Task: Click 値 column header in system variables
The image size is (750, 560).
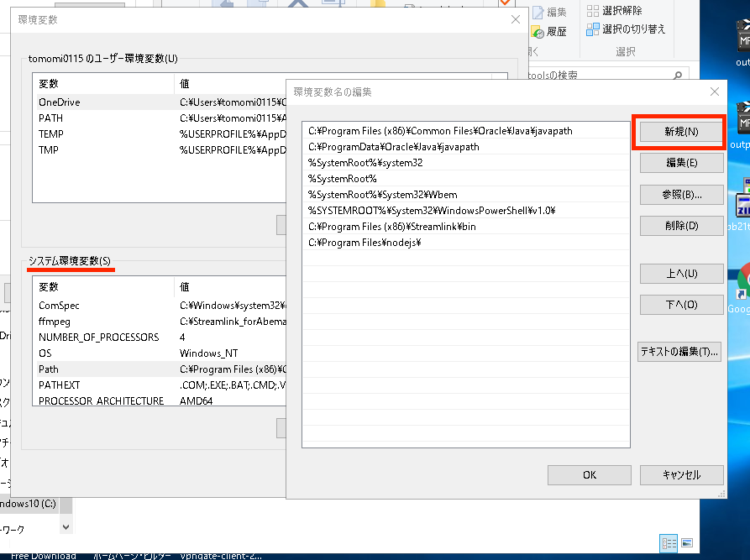Action: [x=231, y=287]
